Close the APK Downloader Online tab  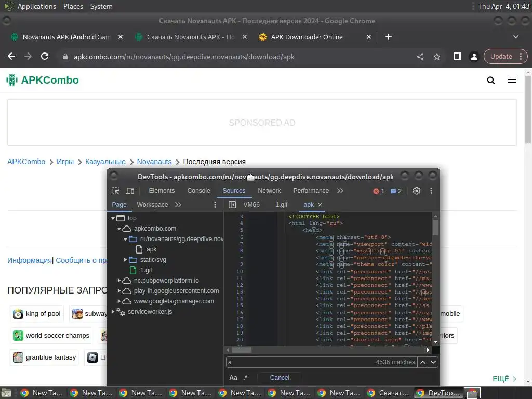pos(369,37)
